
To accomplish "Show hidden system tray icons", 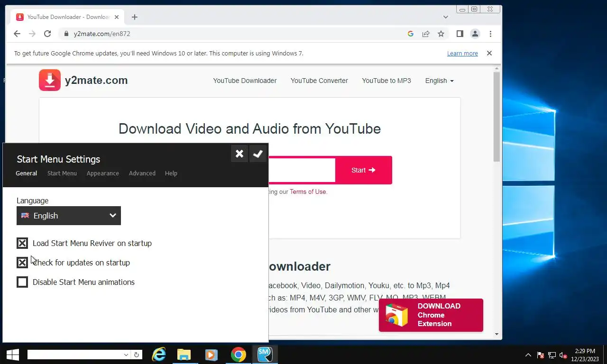I will (x=528, y=355).
